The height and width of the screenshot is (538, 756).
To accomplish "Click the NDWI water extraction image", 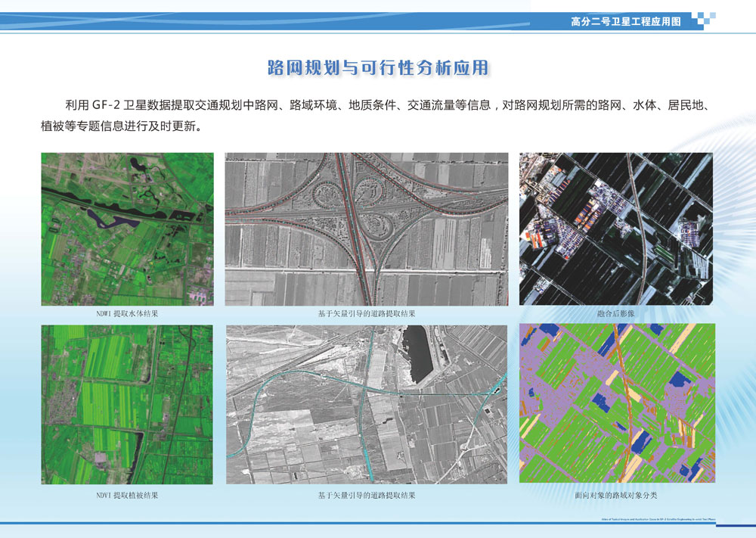I will [x=127, y=229].
